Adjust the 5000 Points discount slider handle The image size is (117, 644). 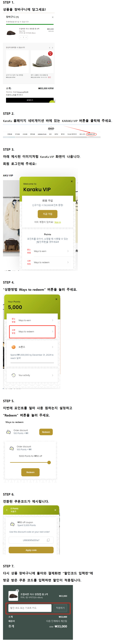[x=49, y=462]
